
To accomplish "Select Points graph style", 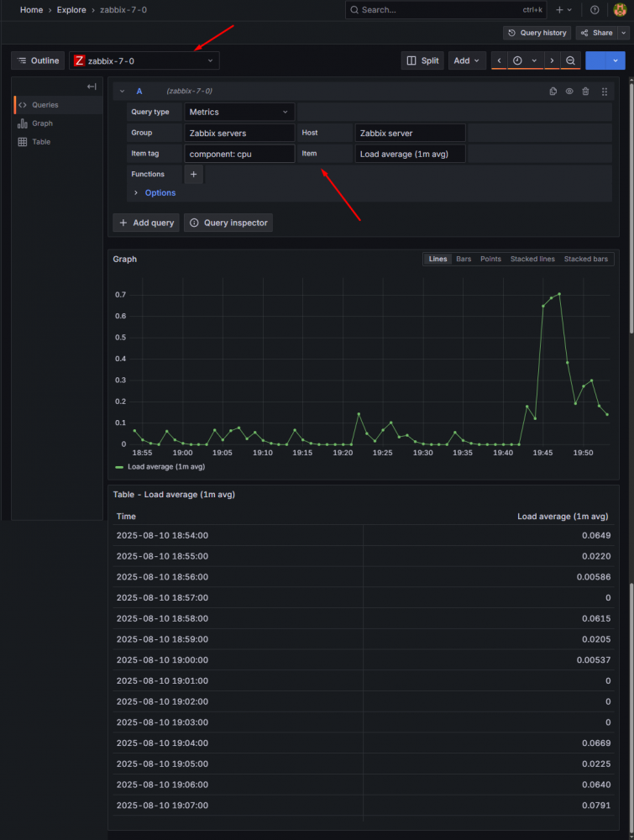I will pos(490,260).
